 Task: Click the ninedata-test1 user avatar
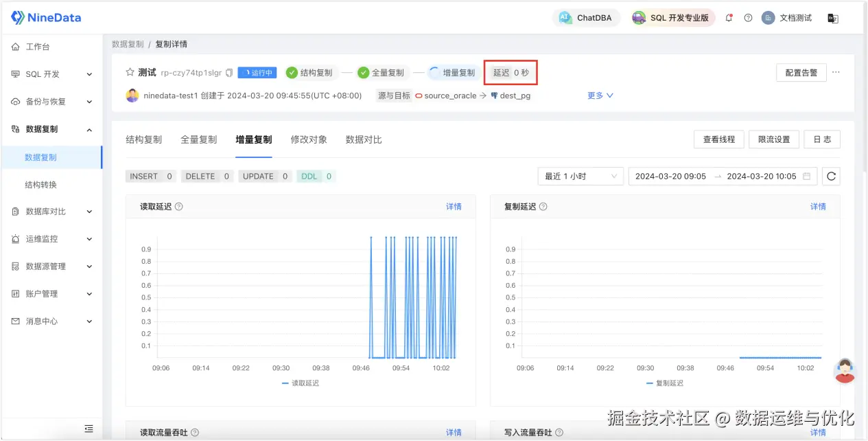132,95
